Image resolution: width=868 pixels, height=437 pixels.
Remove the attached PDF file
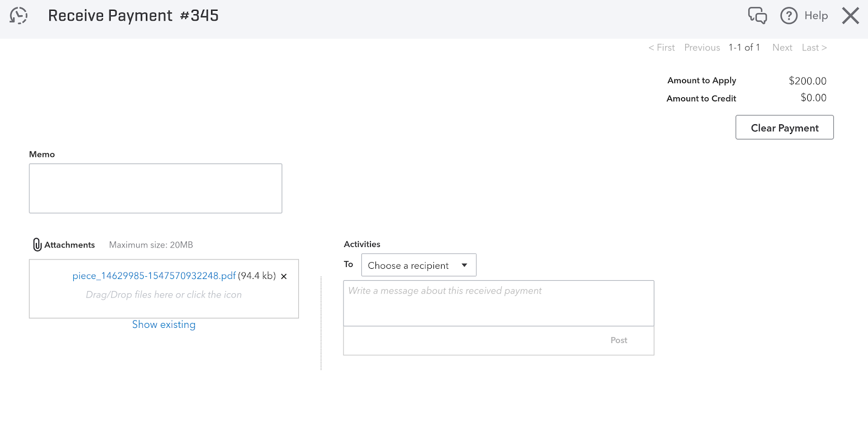(284, 276)
